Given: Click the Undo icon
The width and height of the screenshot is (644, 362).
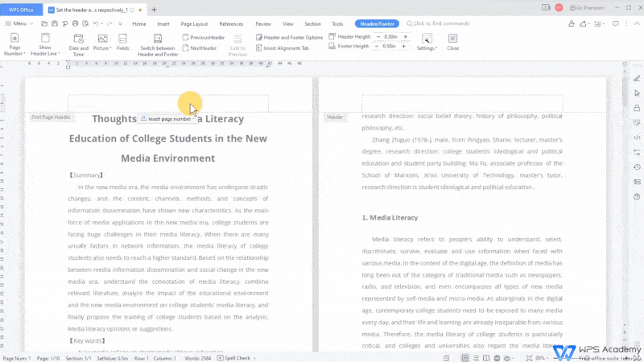Looking at the screenshot, I should pos(96,24).
